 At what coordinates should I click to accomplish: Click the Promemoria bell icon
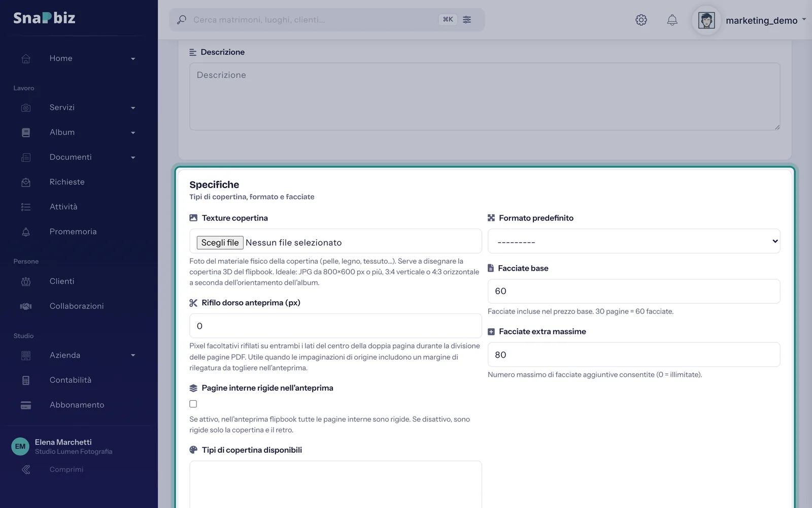[26, 232]
